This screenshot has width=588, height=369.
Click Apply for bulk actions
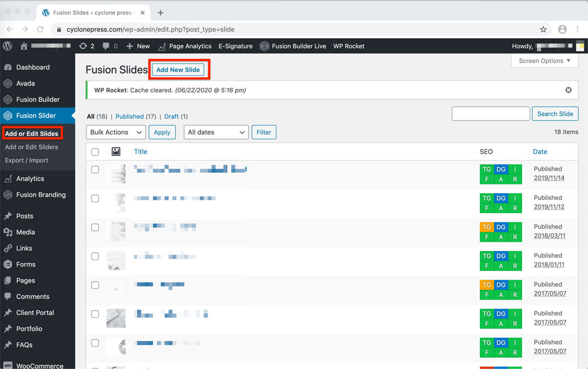click(x=162, y=132)
